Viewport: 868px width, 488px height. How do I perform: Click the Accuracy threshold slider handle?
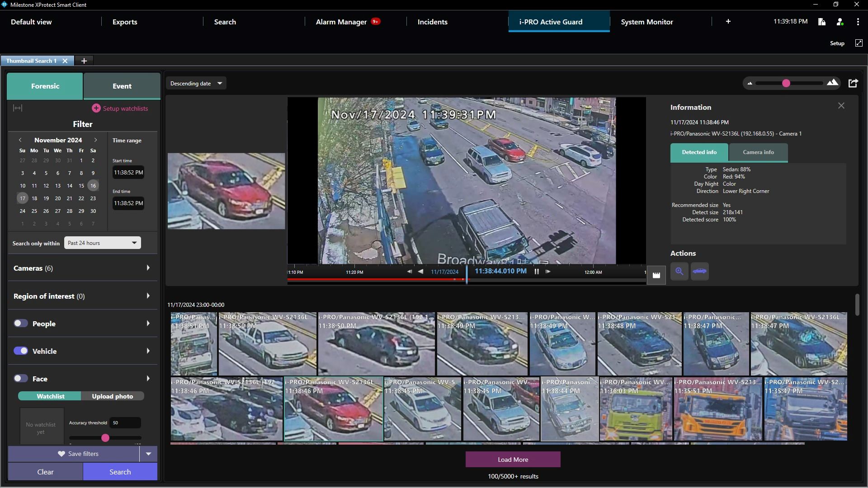click(105, 437)
